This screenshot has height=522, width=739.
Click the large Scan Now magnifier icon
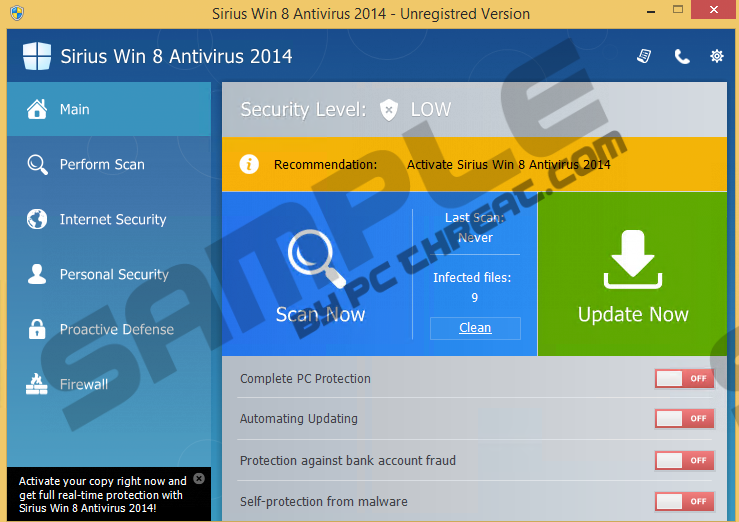316,258
